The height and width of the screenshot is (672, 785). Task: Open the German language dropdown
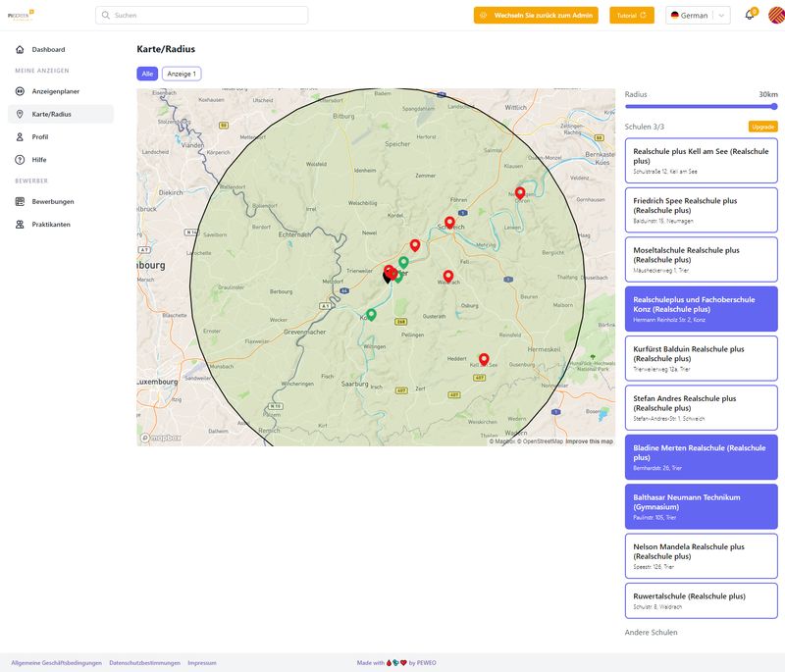click(698, 15)
